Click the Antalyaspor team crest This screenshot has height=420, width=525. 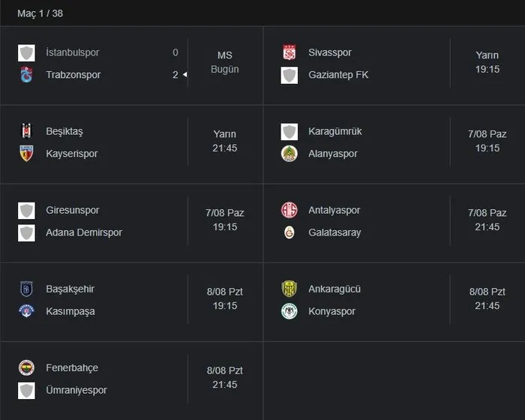click(x=289, y=210)
